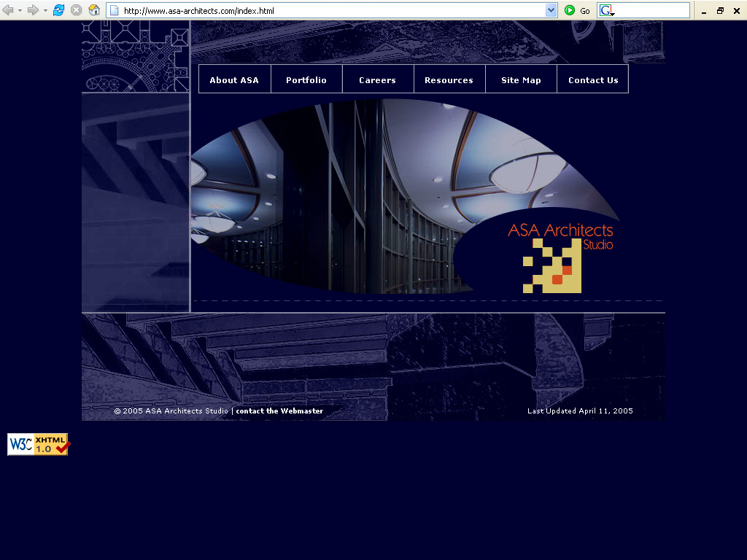This screenshot has width=747, height=560.
Task: Click inside the search input box
Action: coord(653,10)
